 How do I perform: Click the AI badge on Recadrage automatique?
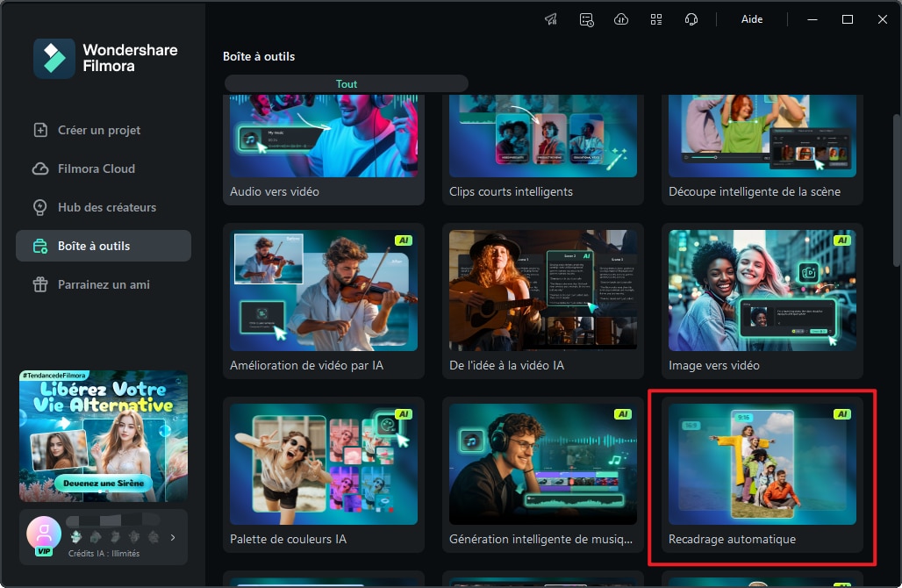(x=842, y=414)
